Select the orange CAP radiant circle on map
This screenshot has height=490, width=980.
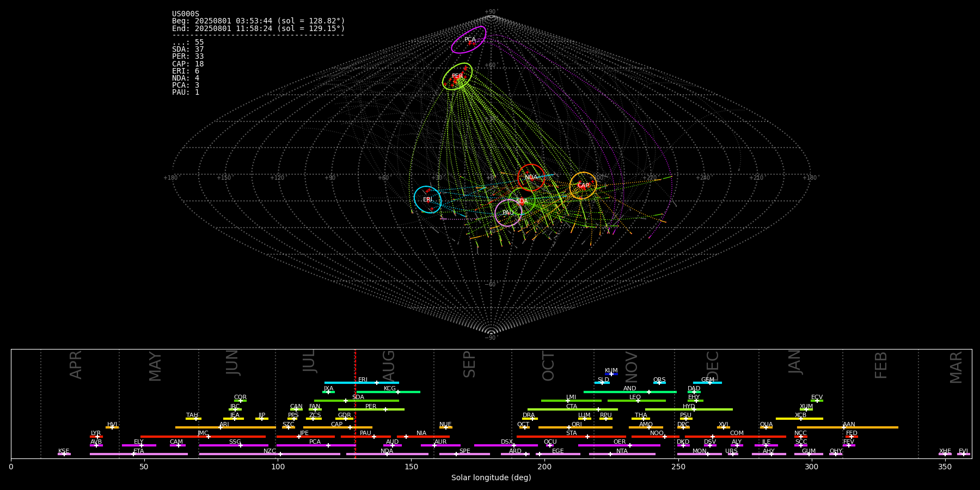pos(583,186)
